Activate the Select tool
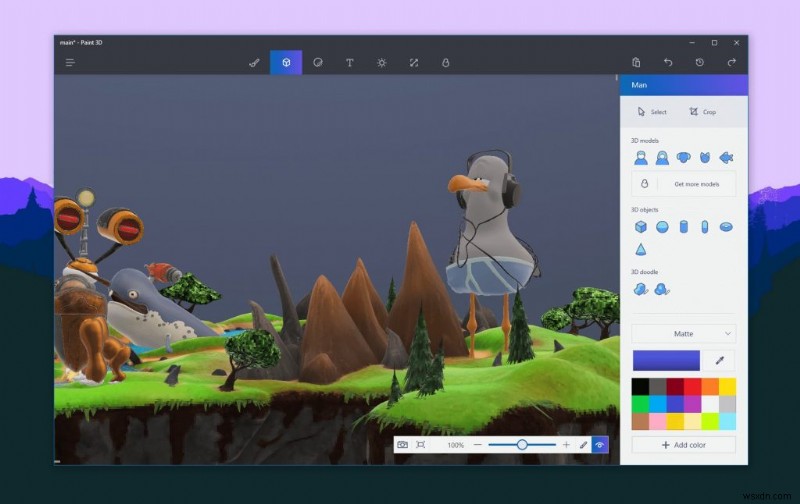 652,112
